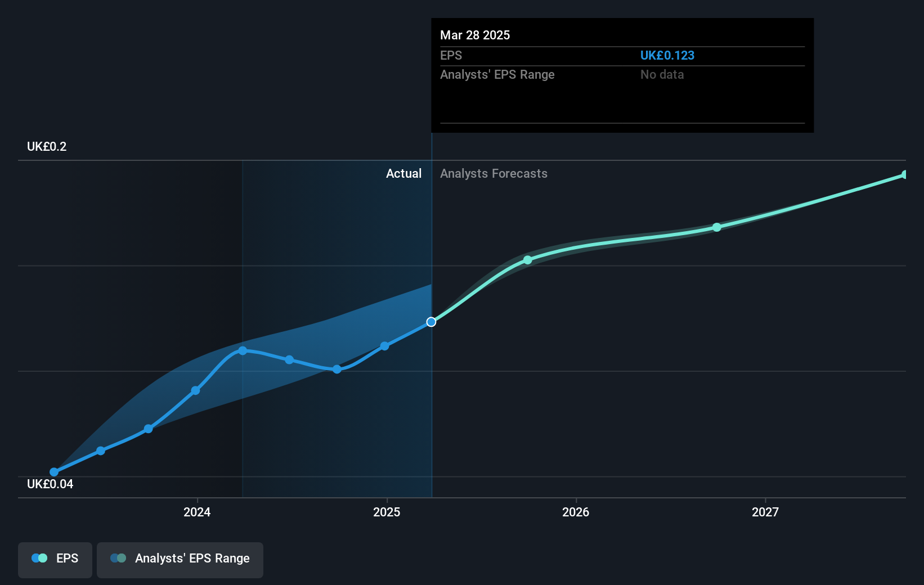Click the EPS peak data point in early 2024
The height and width of the screenshot is (585, 924).
pos(243,350)
